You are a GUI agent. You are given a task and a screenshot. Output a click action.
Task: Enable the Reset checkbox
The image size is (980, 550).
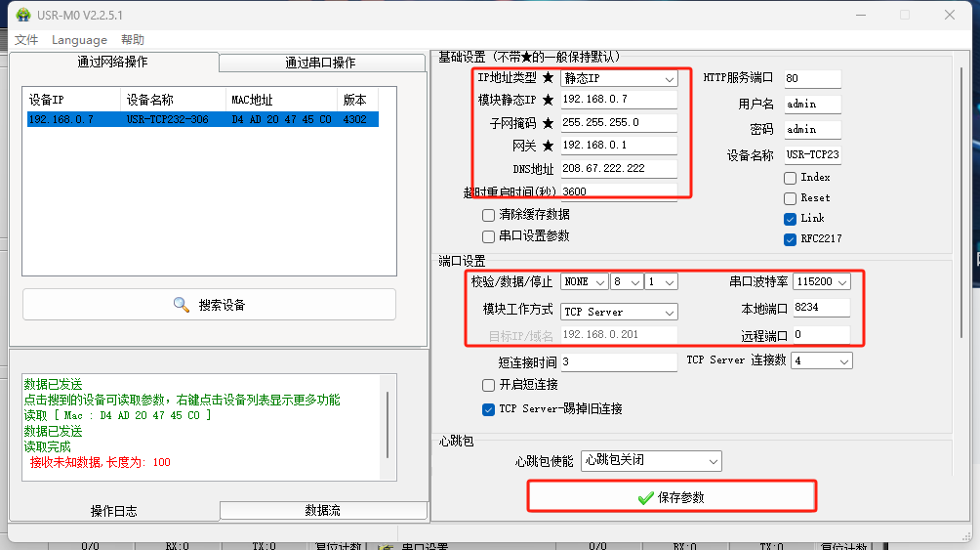coord(790,198)
